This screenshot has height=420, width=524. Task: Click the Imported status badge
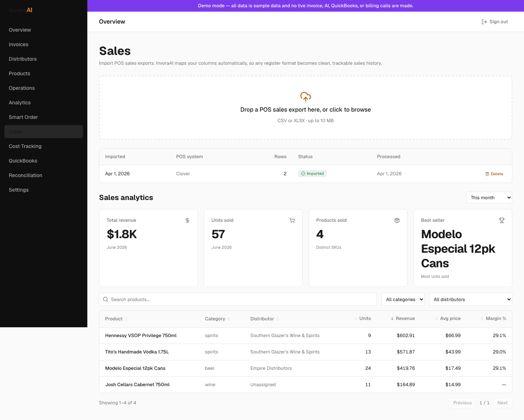[x=312, y=173]
